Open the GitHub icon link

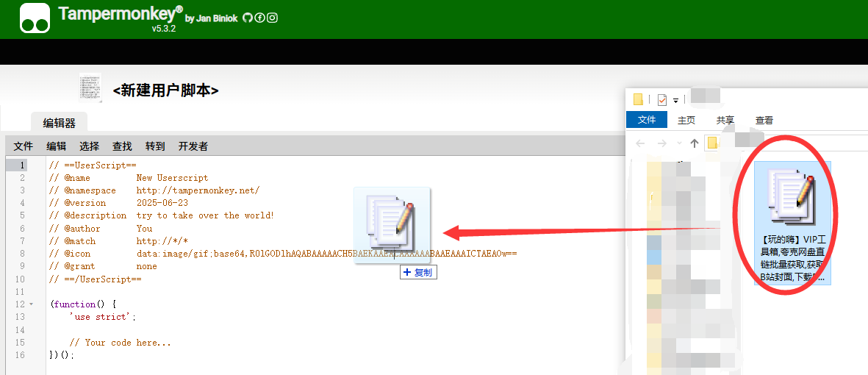(248, 18)
